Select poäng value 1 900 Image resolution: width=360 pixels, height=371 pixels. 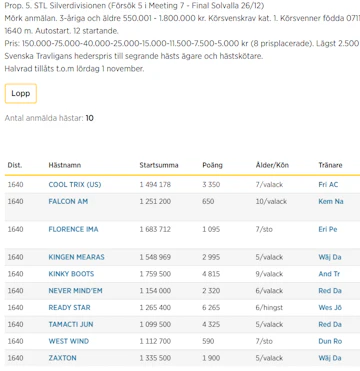[x=211, y=358]
